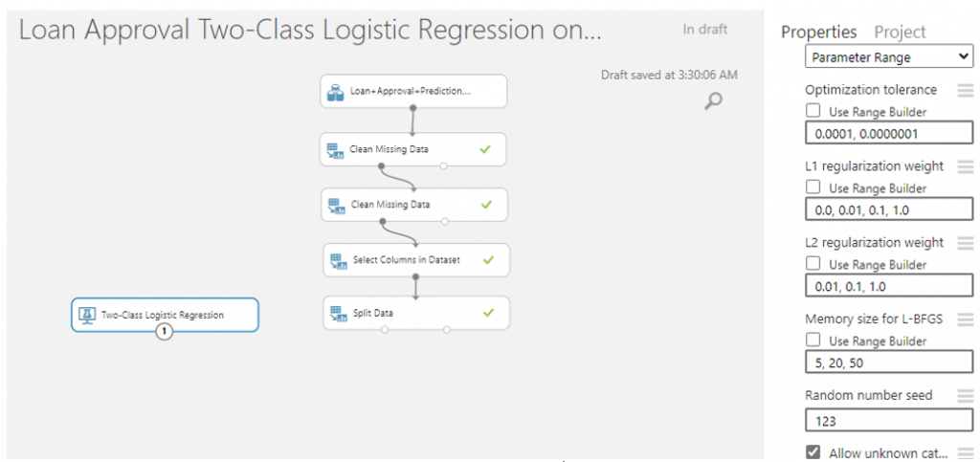Click the Select Columns in Dataset icon

tap(336, 260)
